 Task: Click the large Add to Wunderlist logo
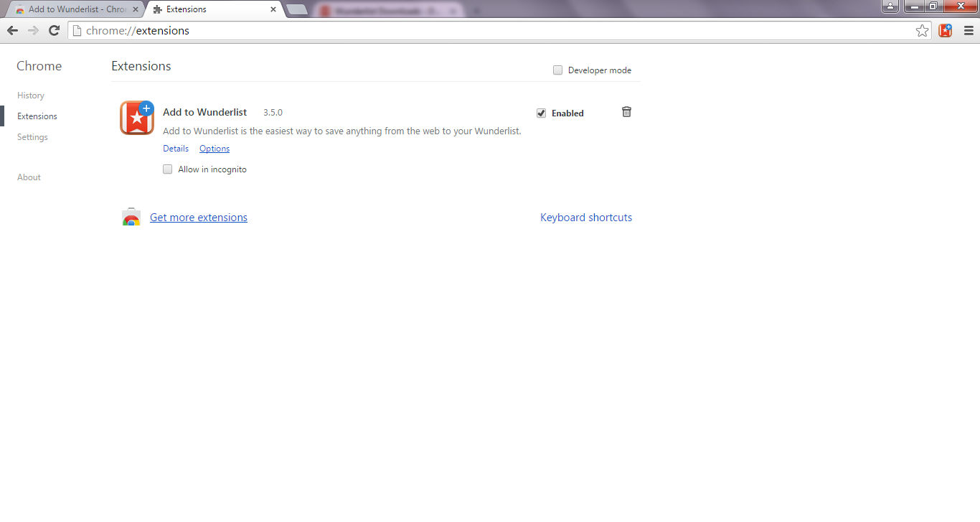point(137,118)
